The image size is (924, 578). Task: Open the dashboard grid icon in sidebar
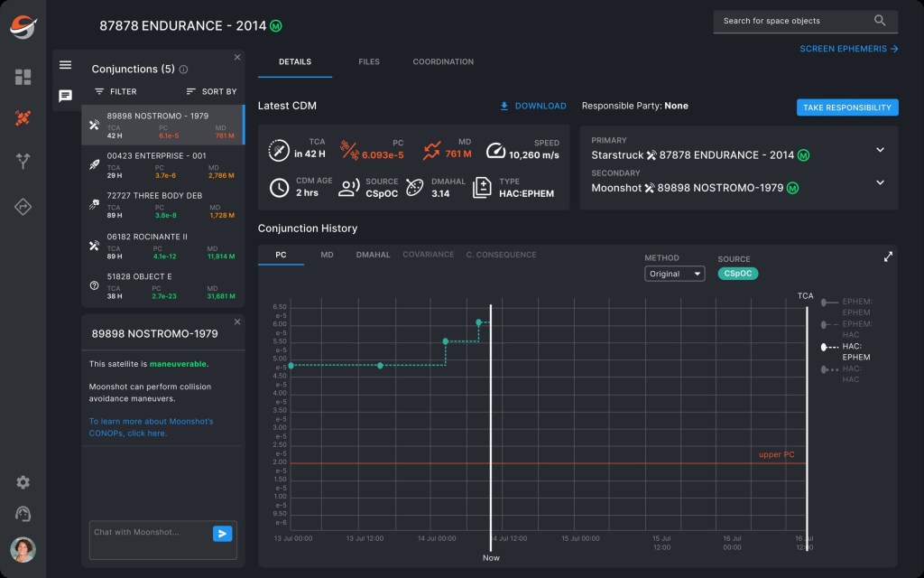(x=23, y=77)
